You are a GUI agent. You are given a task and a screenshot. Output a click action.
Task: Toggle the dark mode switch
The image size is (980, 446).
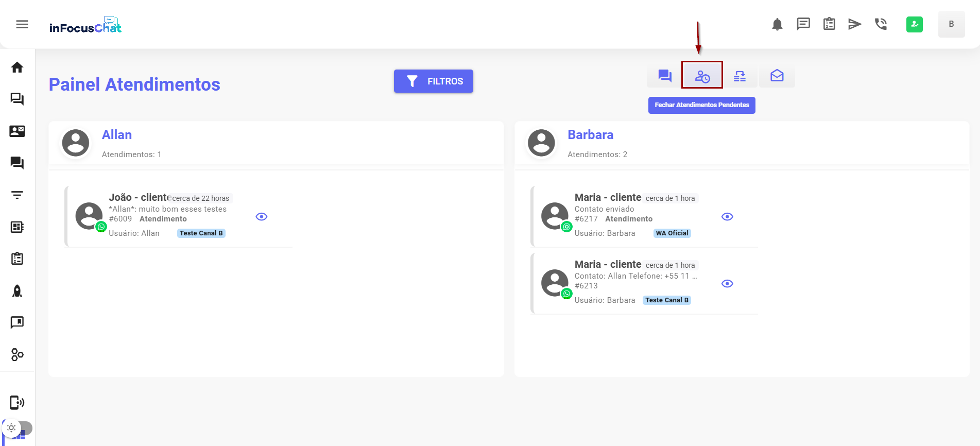(18, 428)
